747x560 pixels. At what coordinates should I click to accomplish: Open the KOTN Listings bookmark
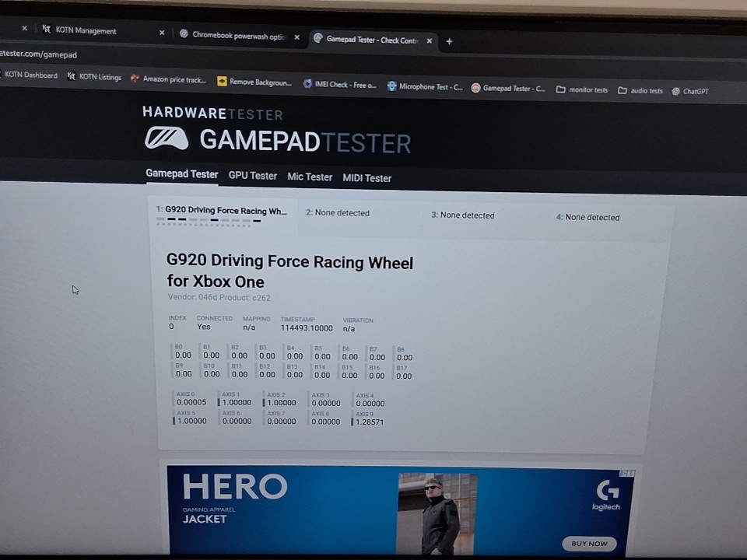pyautogui.click(x=94, y=77)
